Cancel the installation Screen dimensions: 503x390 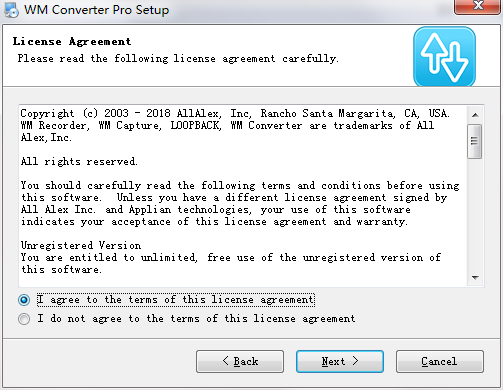tap(440, 361)
